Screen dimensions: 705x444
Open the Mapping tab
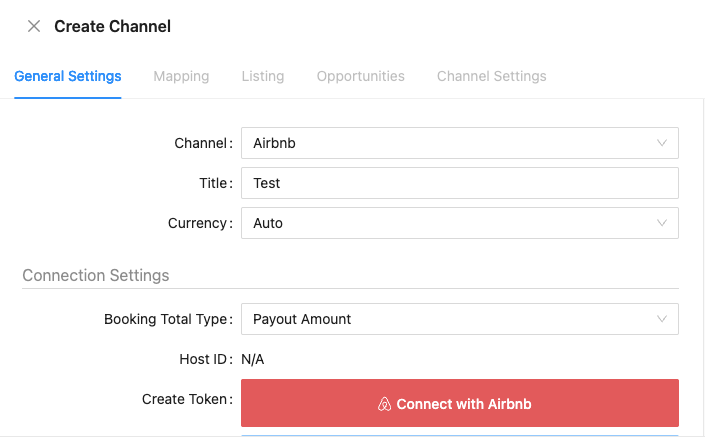click(181, 76)
